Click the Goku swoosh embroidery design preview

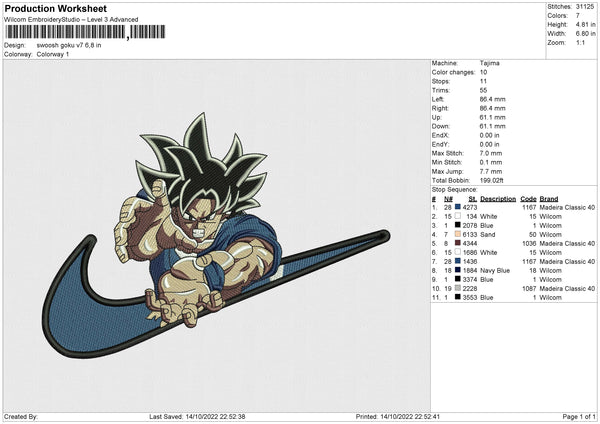click(x=215, y=235)
